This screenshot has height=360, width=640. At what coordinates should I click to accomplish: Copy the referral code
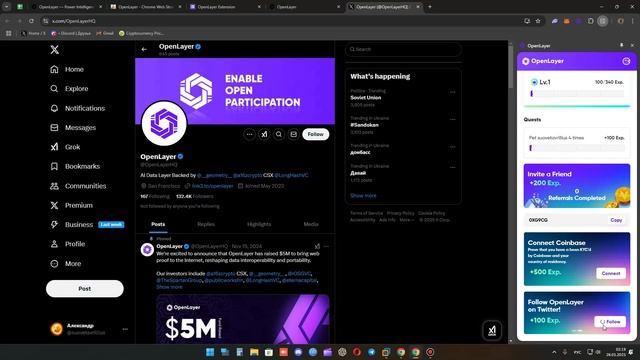pos(616,220)
